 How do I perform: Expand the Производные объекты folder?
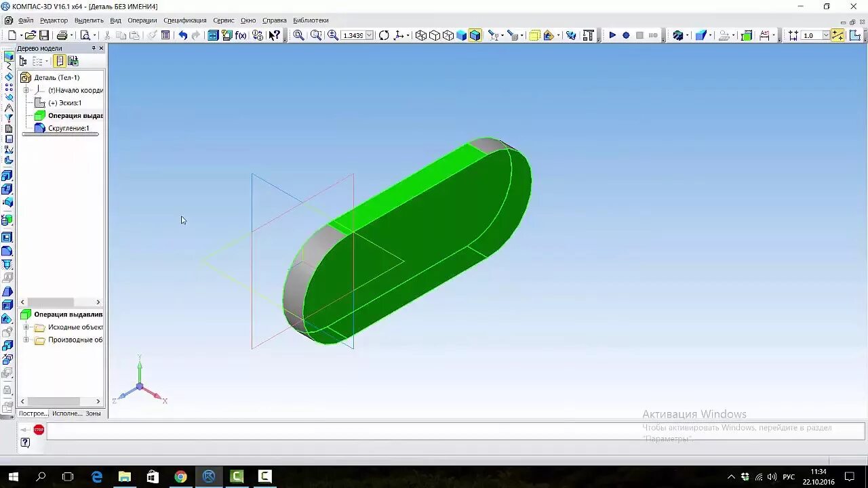coord(26,340)
